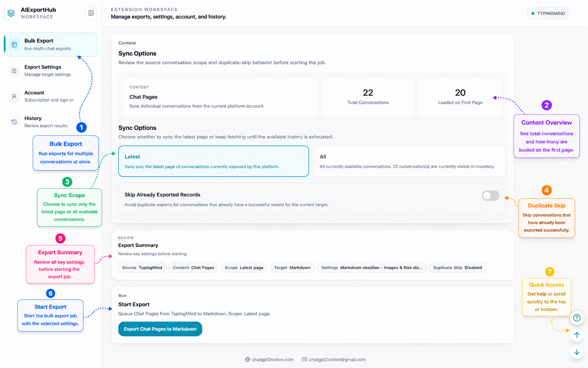Click the Target Markdown chip
588x368 pixels.
[x=292, y=267]
